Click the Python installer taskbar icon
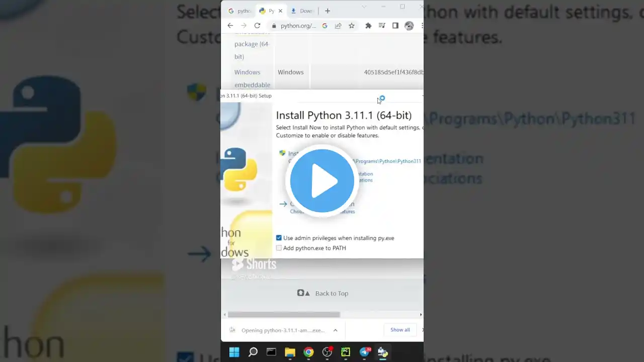The width and height of the screenshot is (644, 362). coord(383,352)
